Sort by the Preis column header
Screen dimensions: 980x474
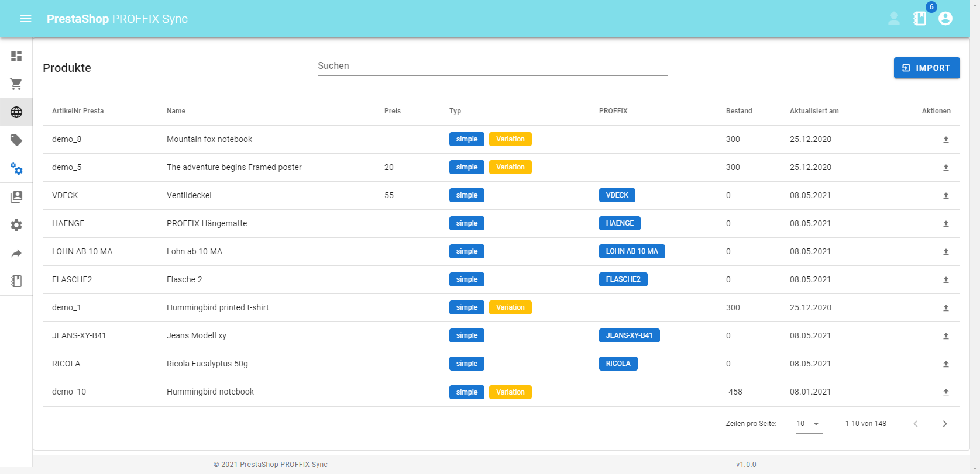[393, 111]
